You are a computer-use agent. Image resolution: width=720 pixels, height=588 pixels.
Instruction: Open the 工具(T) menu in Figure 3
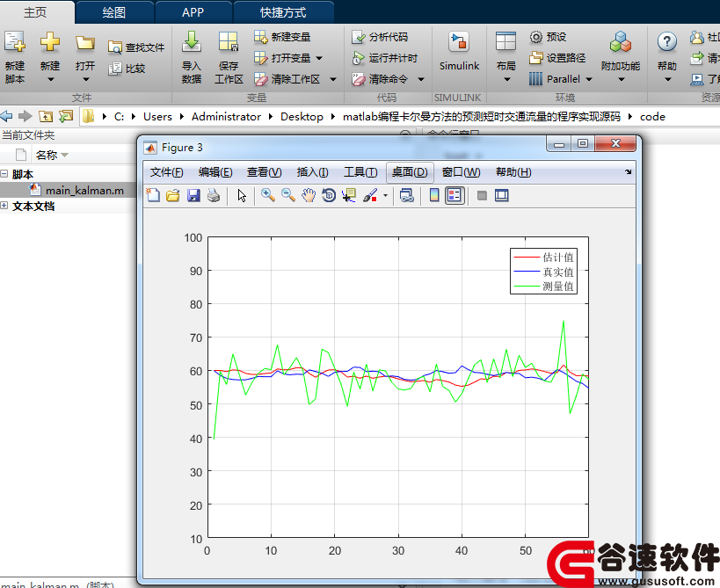click(x=360, y=172)
